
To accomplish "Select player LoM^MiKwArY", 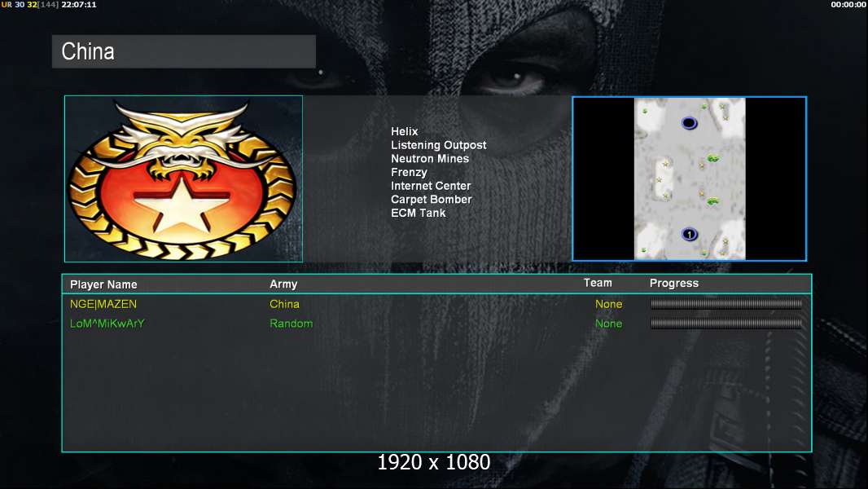I will click(x=107, y=324).
